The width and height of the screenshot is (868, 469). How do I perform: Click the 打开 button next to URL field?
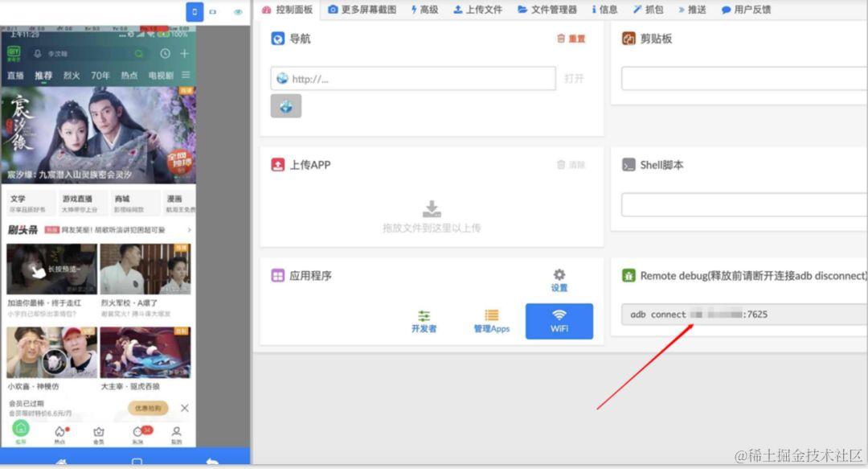[574, 79]
